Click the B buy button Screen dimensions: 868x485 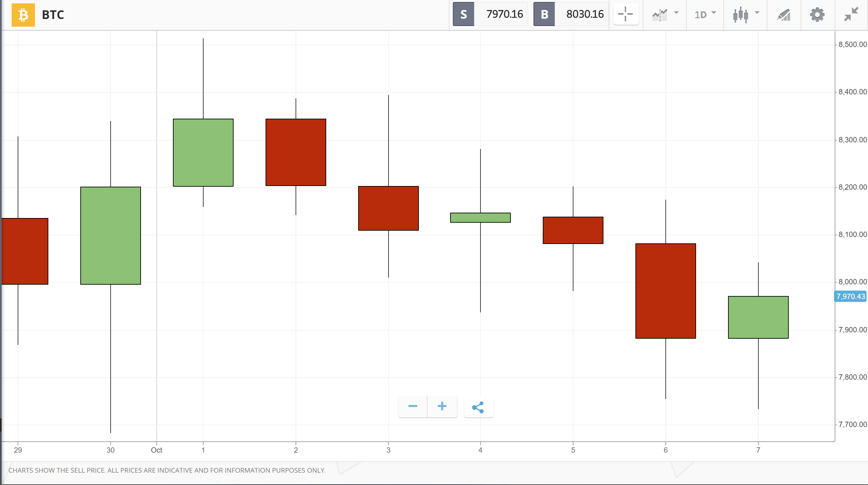544,14
